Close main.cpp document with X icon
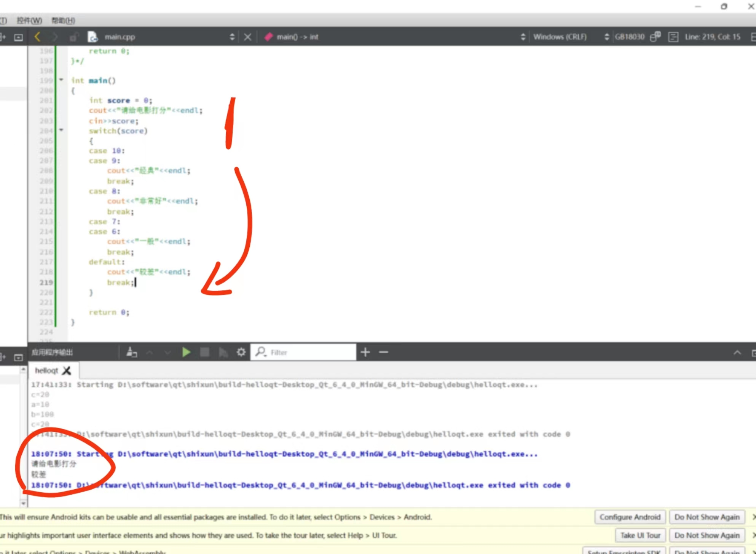Viewport: 756px width, 554px height. (247, 37)
